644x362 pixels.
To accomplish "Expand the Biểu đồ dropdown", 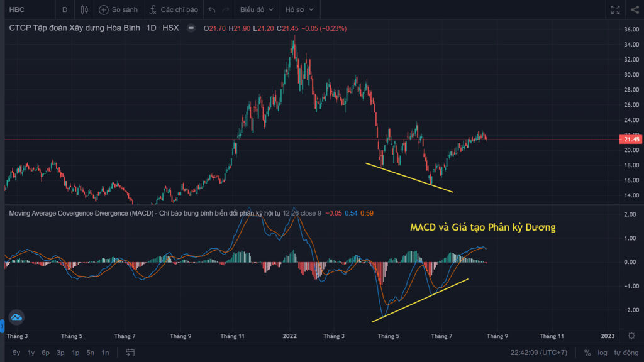I will click(x=257, y=9).
